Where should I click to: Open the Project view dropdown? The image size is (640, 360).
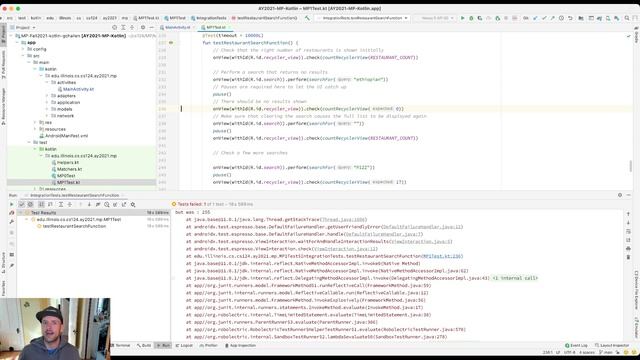pyautogui.click(x=23, y=27)
